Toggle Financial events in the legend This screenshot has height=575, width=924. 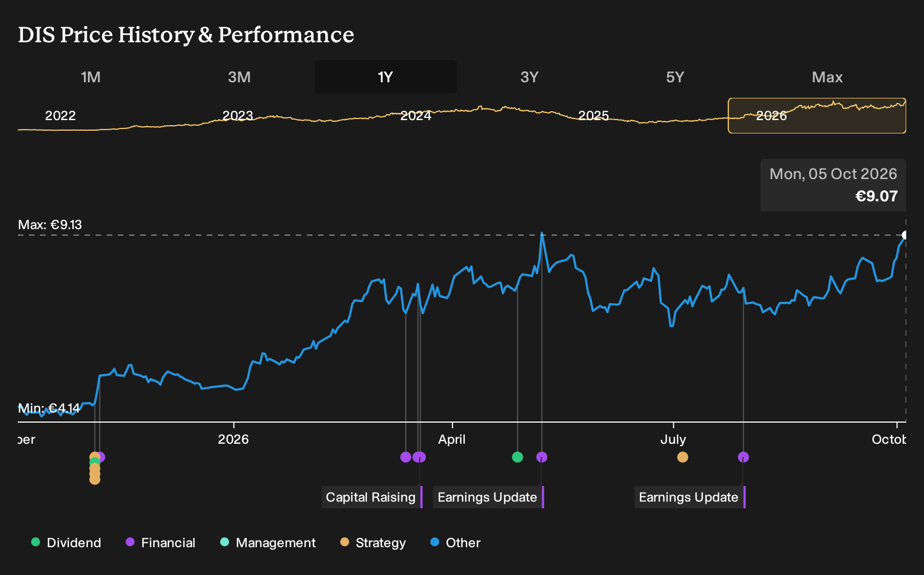point(161,543)
